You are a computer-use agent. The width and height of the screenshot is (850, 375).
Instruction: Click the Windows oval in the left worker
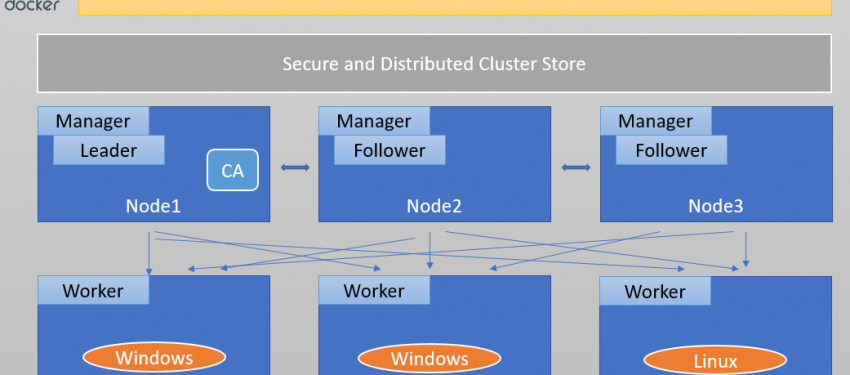click(x=154, y=358)
